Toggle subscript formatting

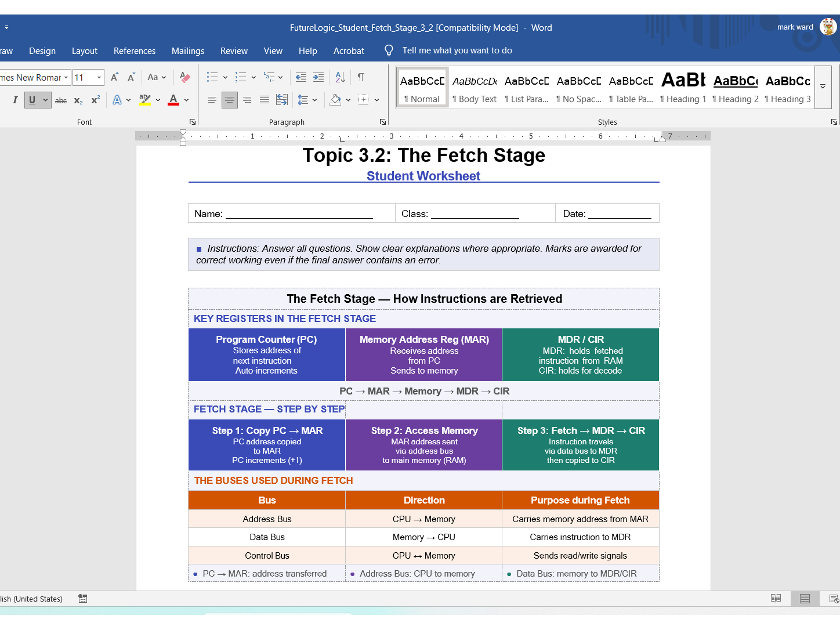coord(78,100)
